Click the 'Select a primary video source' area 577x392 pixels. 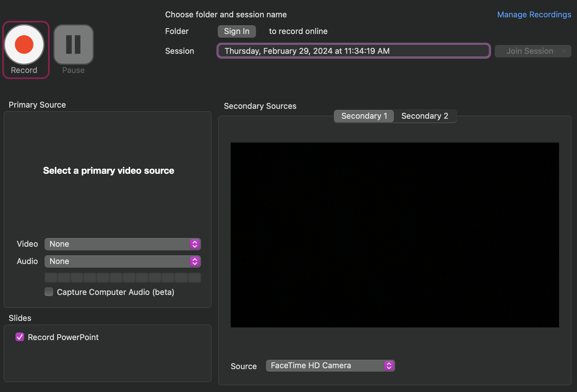pyautogui.click(x=109, y=171)
